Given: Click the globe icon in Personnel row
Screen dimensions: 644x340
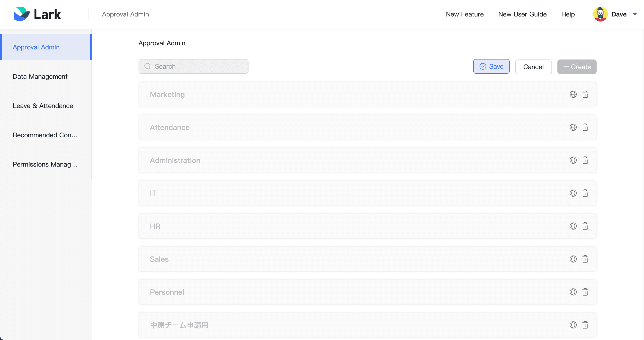Looking at the screenshot, I should coord(573,292).
